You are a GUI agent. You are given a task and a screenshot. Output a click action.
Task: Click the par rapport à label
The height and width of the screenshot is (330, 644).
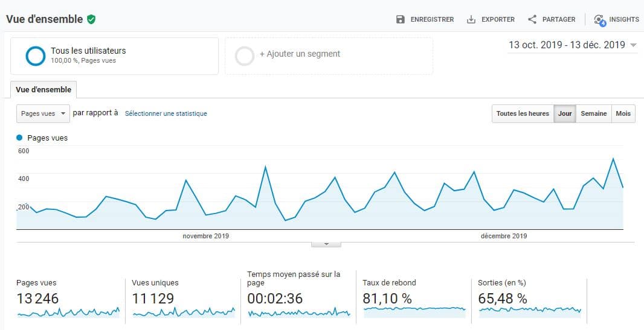point(95,113)
